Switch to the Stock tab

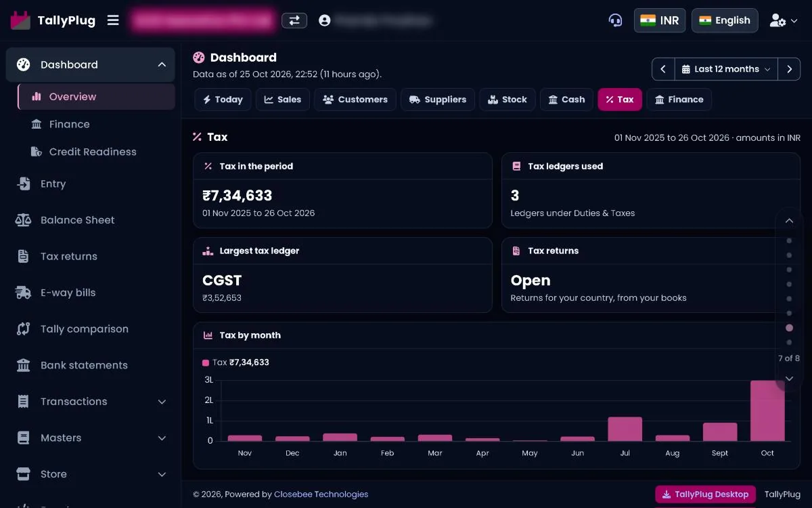(507, 100)
